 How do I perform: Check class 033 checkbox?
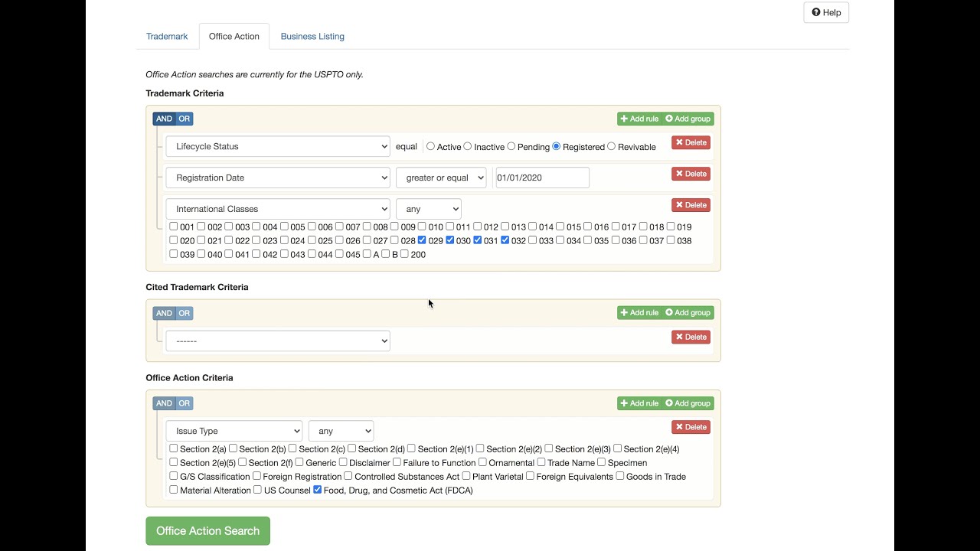[x=532, y=240]
